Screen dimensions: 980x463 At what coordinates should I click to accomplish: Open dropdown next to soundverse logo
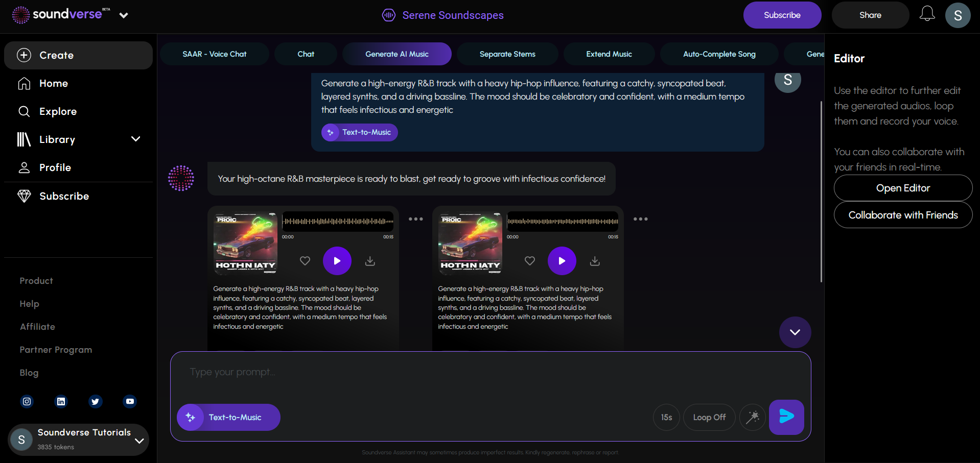click(x=124, y=15)
